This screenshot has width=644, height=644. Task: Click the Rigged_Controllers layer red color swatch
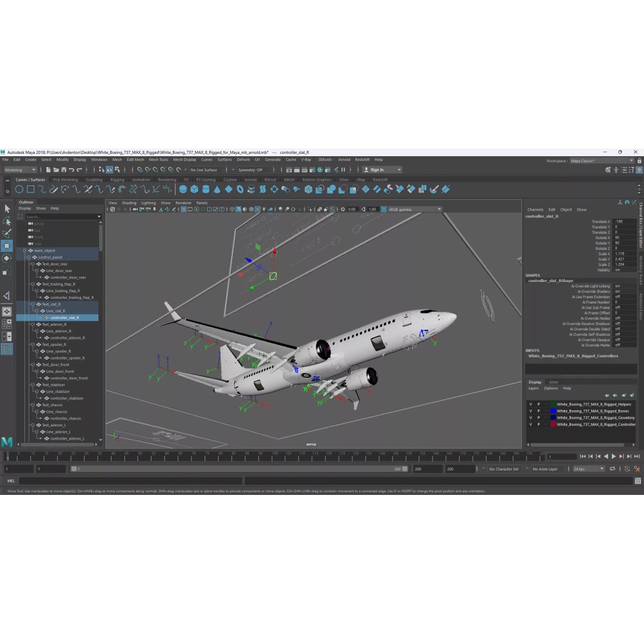pos(553,425)
